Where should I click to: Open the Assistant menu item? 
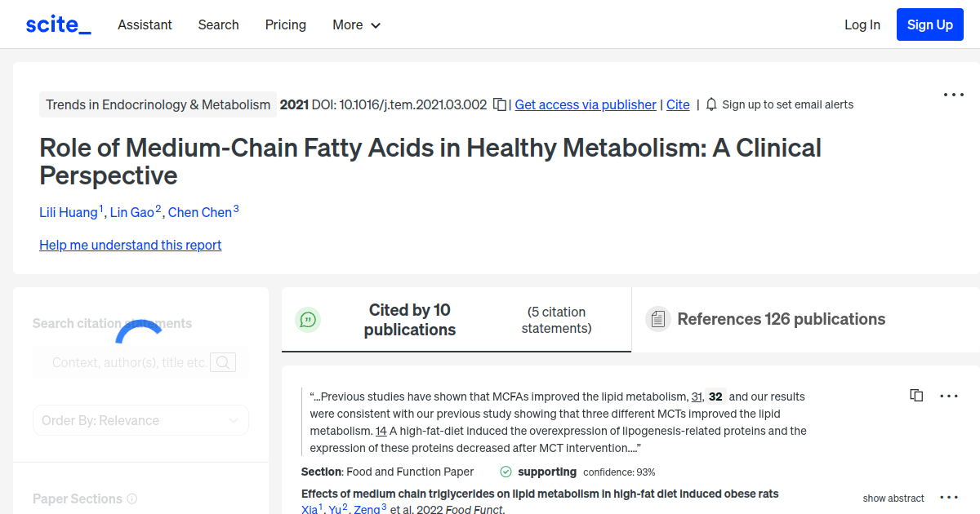[x=145, y=24]
